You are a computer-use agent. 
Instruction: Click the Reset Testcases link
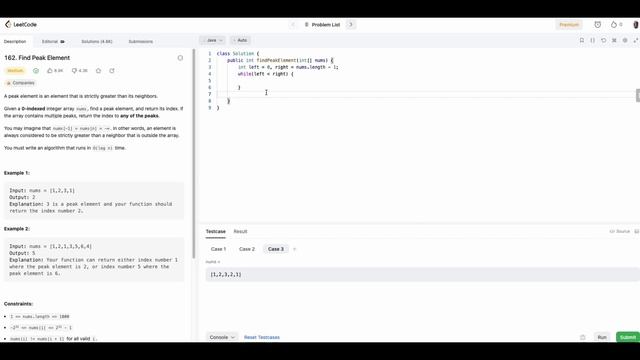pos(262,337)
